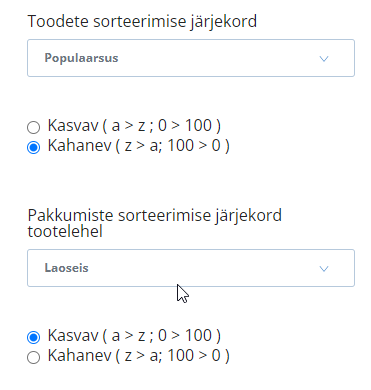Click the 'Pakkumiste sorteerimise järjekord tootelehel' heading
The height and width of the screenshot is (390, 371).
[x=155, y=223]
